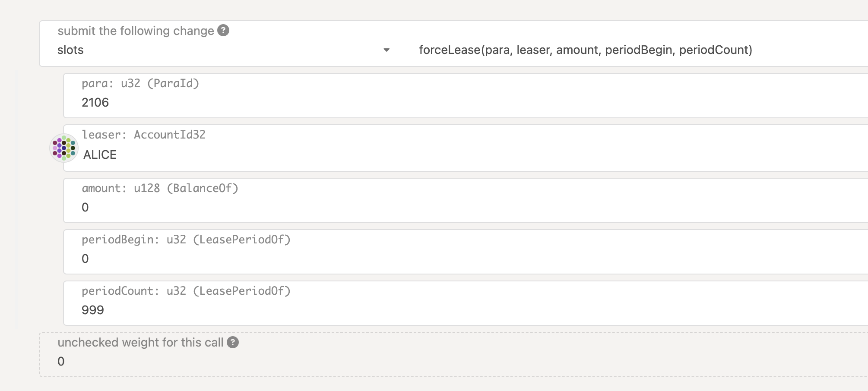Open the forceLease method selector
Viewport: 868px width, 391px height.
pos(585,50)
